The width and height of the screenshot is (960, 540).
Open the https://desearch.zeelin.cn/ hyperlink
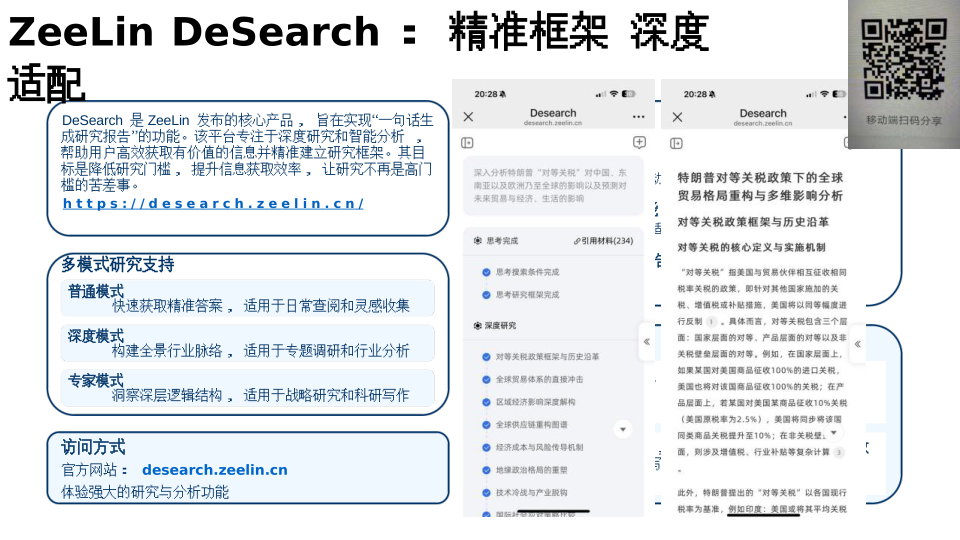pos(213,203)
